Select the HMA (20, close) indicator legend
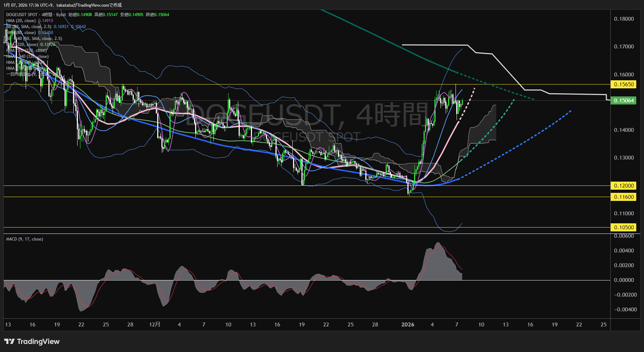Image resolution: width=644 pixels, height=352 pixels. tap(21, 21)
